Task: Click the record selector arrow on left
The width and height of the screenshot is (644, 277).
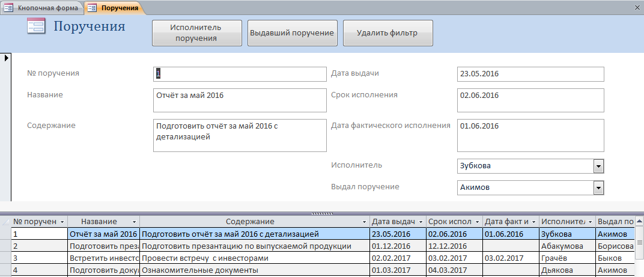Action: click(5, 58)
